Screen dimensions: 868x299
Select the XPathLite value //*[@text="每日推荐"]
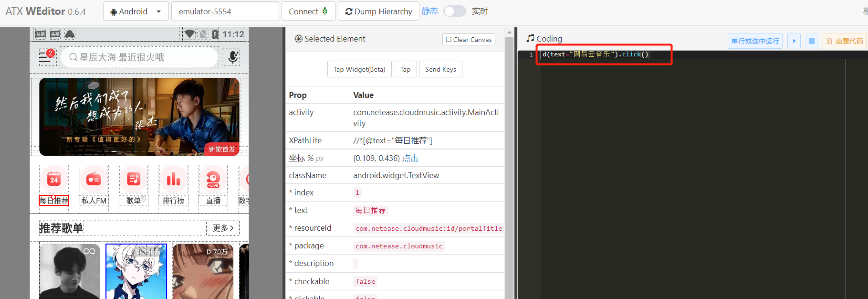(x=393, y=140)
